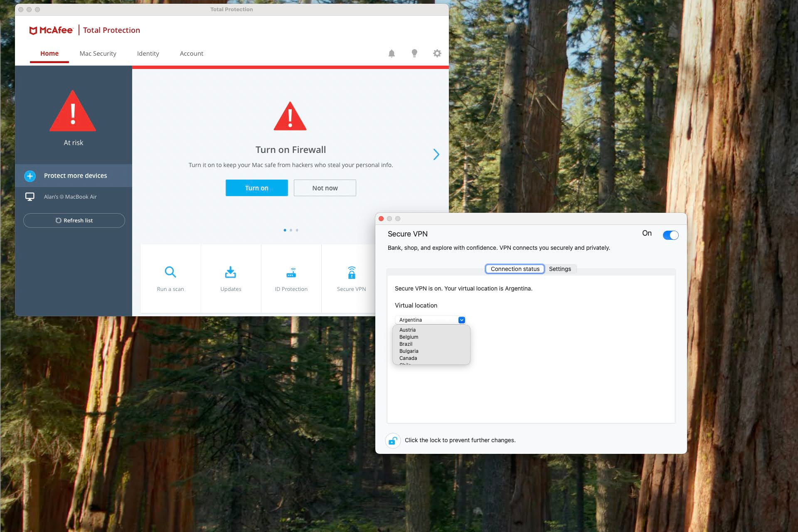Scroll down in the virtual location list
This screenshot has height=532, width=798.
(465, 362)
